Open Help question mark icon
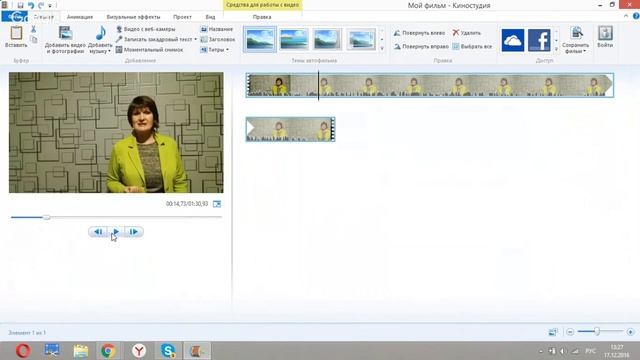 click(x=636, y=16)
